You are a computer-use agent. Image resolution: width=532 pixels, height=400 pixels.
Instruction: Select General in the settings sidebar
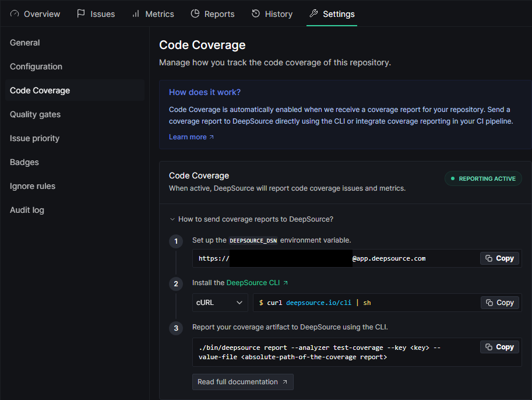(25, 43)
